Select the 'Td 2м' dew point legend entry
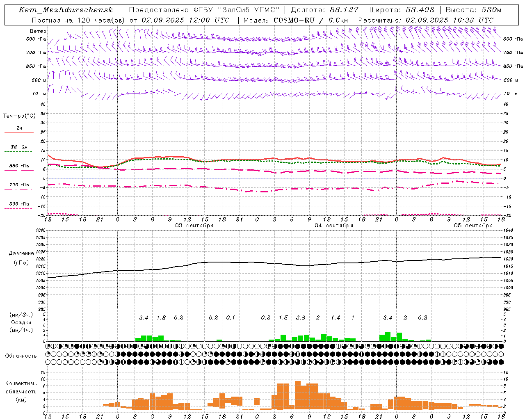This screenshot has width=525, height=420. [x=19, y=147]
